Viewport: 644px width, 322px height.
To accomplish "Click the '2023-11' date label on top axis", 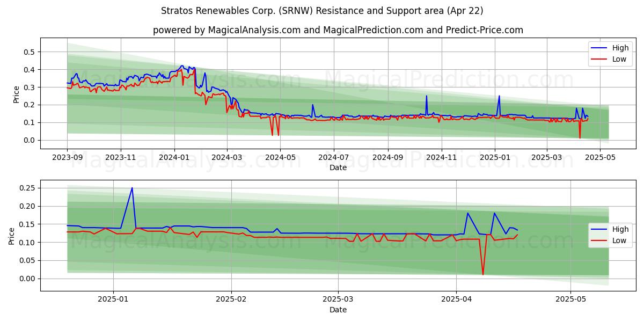I will (120, 158).
